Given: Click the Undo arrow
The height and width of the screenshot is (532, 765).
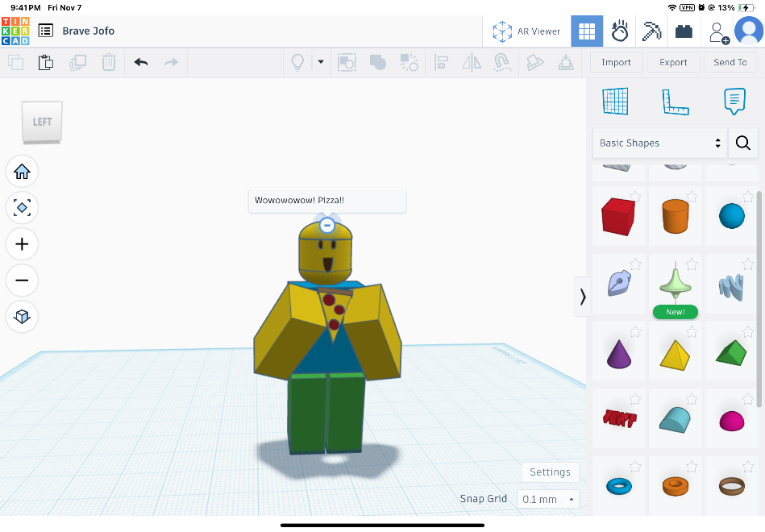Looking at the screenshot, I should point(141,62).
